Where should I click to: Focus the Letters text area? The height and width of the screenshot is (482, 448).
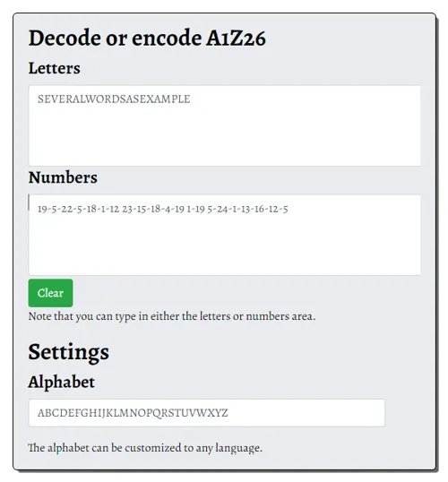click(x=224, y=125)
